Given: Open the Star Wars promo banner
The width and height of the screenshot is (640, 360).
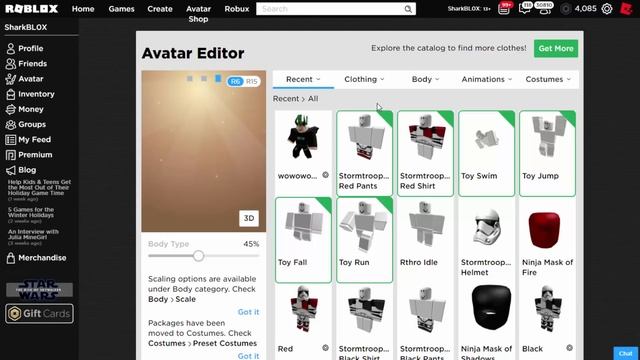Looking at the screenshot, I should click(39, 289).
